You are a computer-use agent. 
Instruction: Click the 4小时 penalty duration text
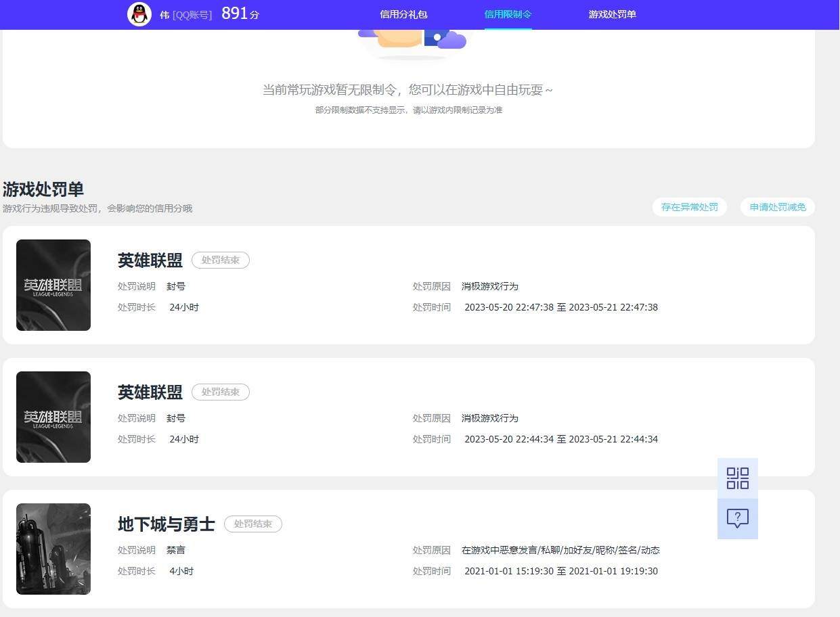click(181, 571)
